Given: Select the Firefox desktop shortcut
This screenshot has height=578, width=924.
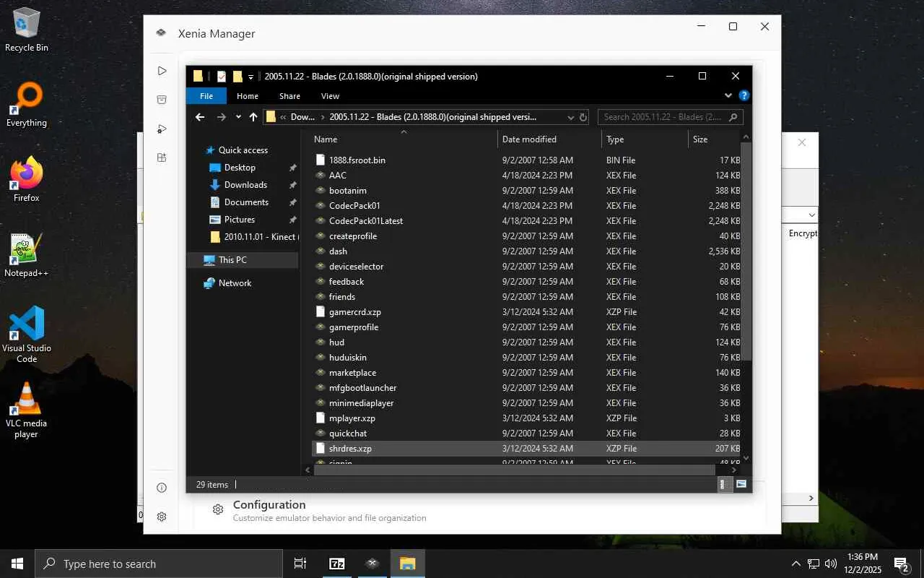Looking at the screenshot, I should click(27, 181).
